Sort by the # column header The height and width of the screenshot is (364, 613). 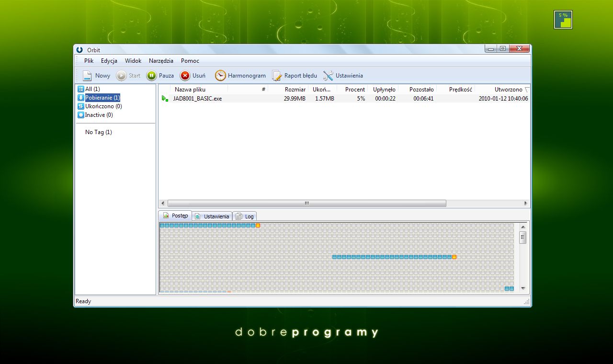[248, 90]
